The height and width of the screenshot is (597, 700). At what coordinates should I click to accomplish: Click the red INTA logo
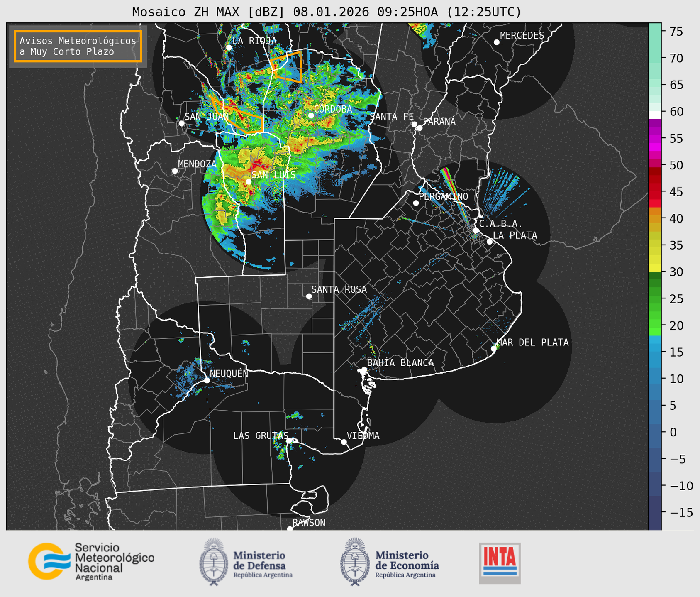click(500, 563)
